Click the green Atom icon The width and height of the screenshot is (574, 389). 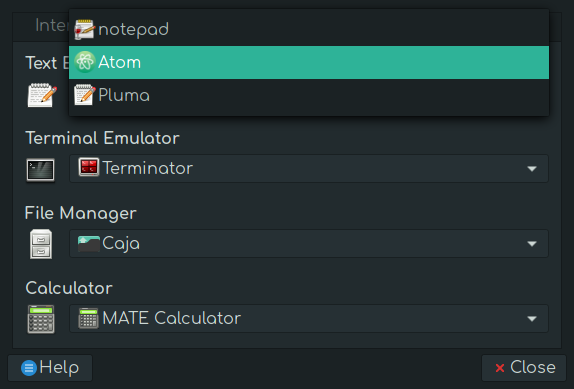coord(85,62)
